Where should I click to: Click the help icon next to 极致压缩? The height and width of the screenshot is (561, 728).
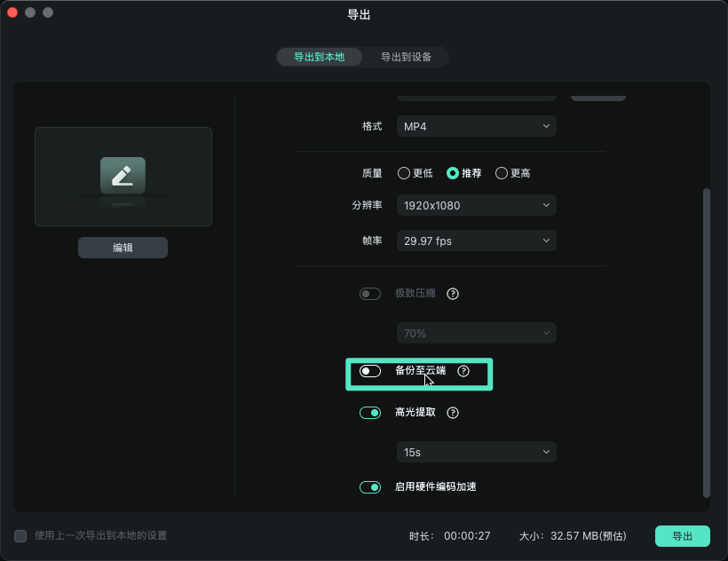(x=453, y=294)
